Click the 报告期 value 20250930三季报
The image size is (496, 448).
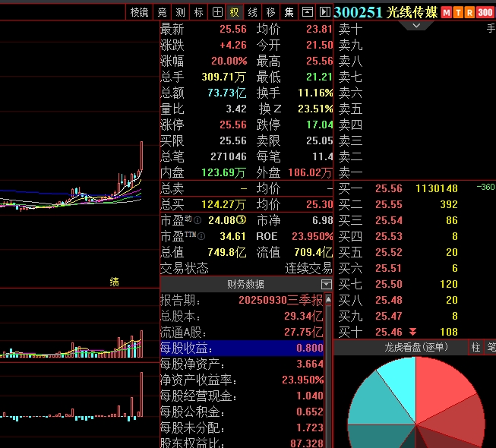[x=281, y=300]
